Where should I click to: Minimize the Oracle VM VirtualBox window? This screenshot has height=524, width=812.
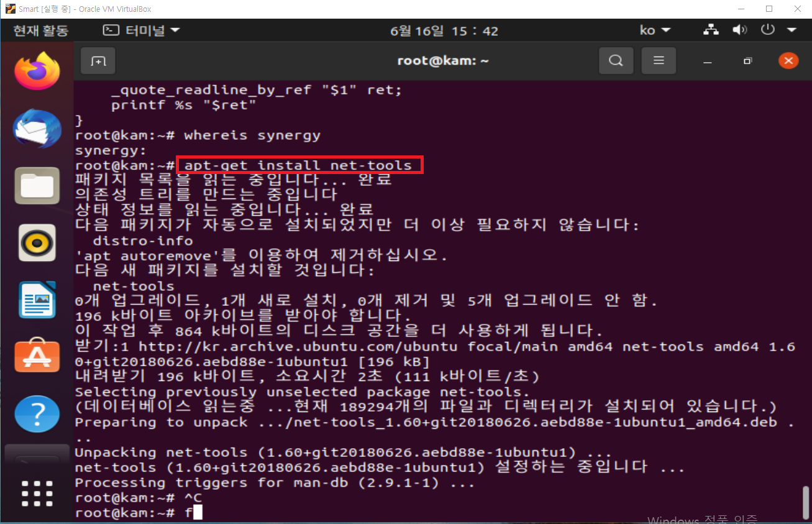click(x=741, y=9)
